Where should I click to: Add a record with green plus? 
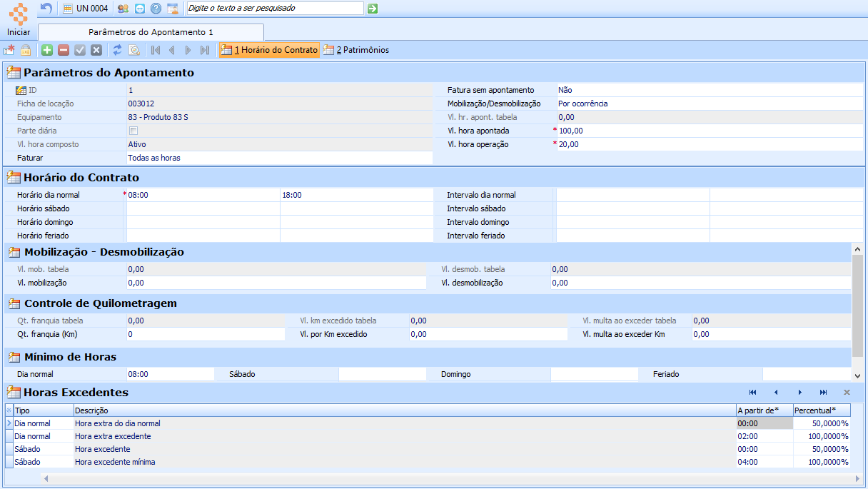[47, 50]
